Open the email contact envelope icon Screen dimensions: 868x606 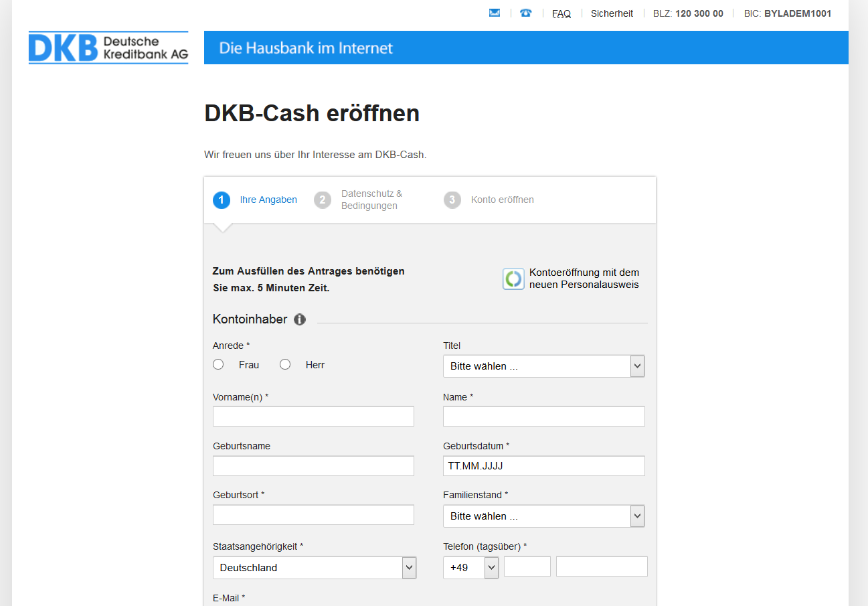495,13
